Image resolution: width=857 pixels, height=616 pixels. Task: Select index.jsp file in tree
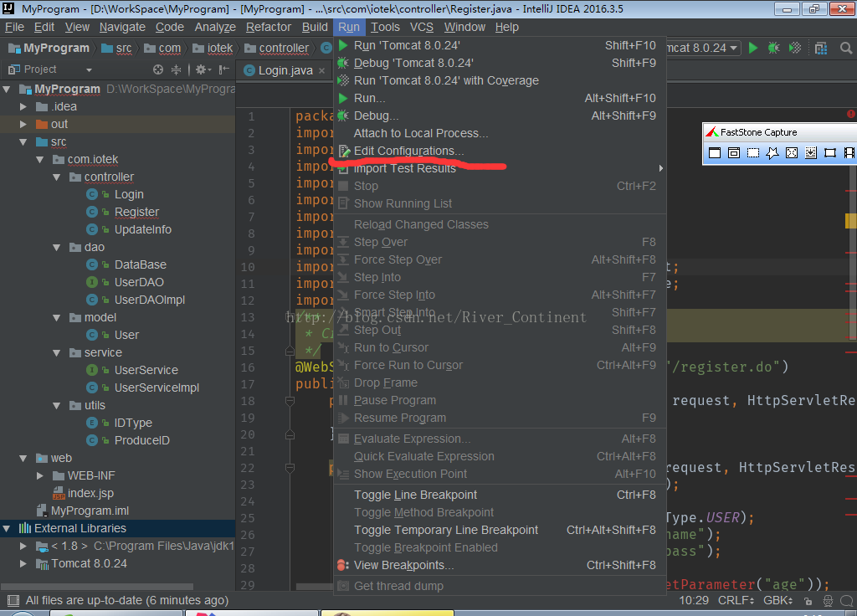tap(90, 493)
